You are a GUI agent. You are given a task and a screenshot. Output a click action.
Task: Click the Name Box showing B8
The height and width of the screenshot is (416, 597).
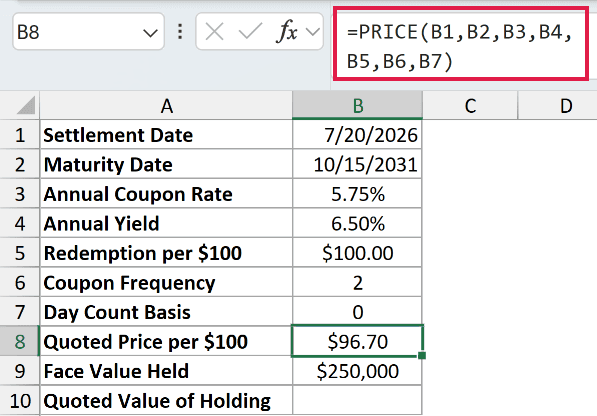pyautogui.click(x=88, y=32)
